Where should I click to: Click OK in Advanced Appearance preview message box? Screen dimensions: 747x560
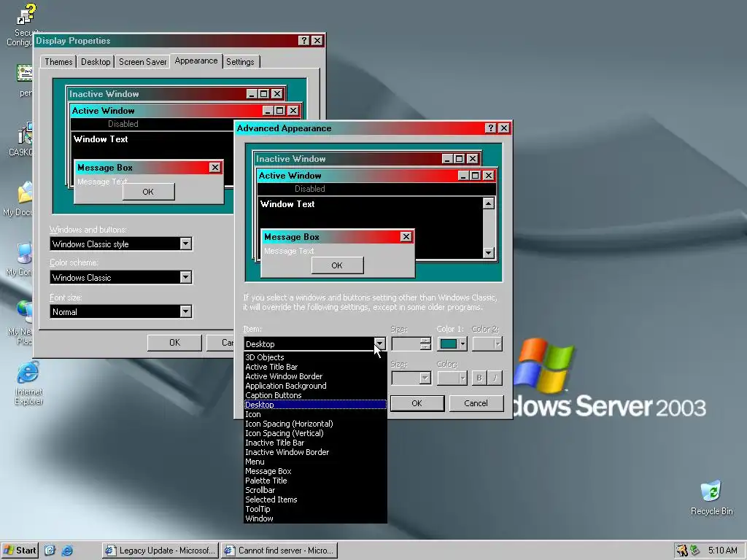337,265
